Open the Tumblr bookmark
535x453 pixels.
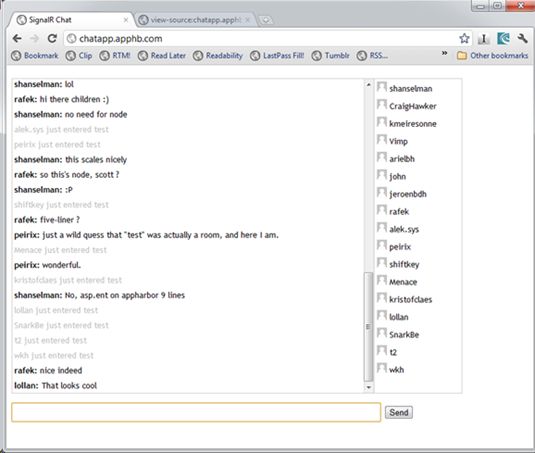[331, 56]
